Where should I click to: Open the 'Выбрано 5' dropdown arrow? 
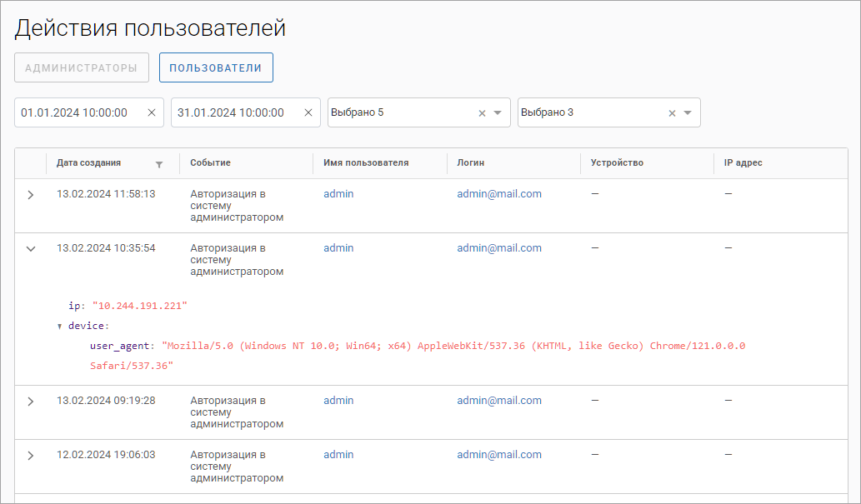tap(498, 113)
